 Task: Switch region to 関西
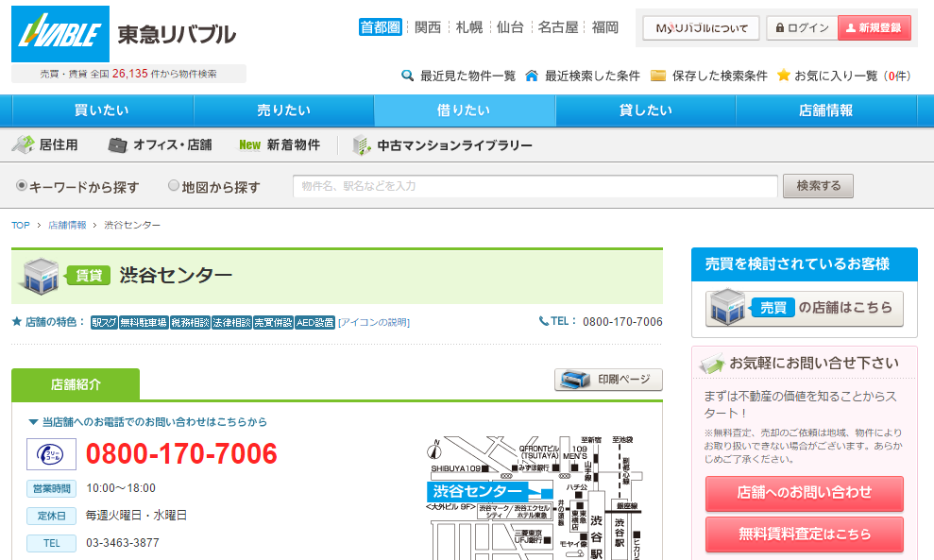coord(428,27)
